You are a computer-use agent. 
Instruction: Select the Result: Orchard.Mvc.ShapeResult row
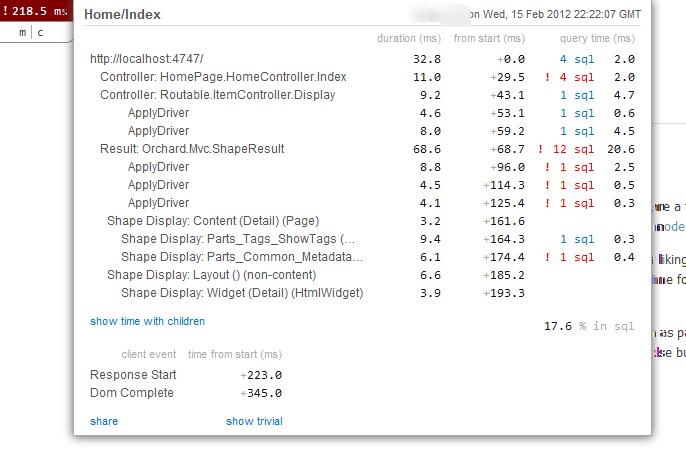click(x=192, y=149)
